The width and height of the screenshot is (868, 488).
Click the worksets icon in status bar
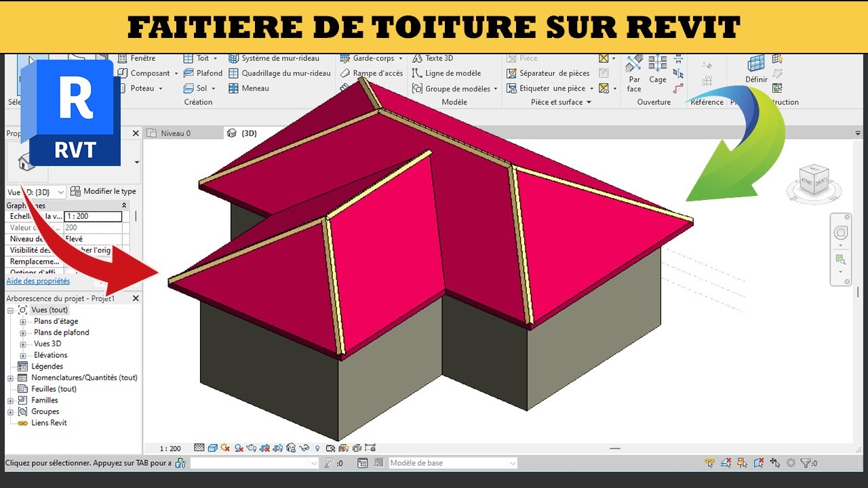[x=180, y=464]
